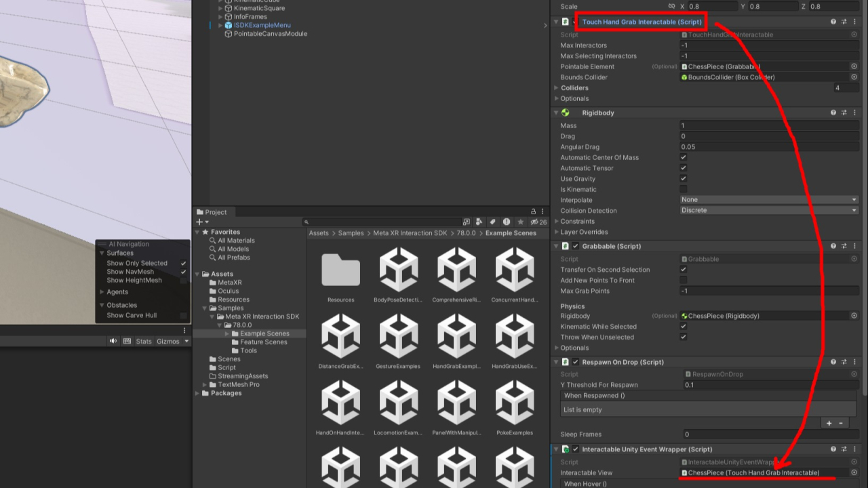The width and height of the screenshot is (868, 488).
Task: Open the Respawn On Drop component options menu
Action: point(855,362)
